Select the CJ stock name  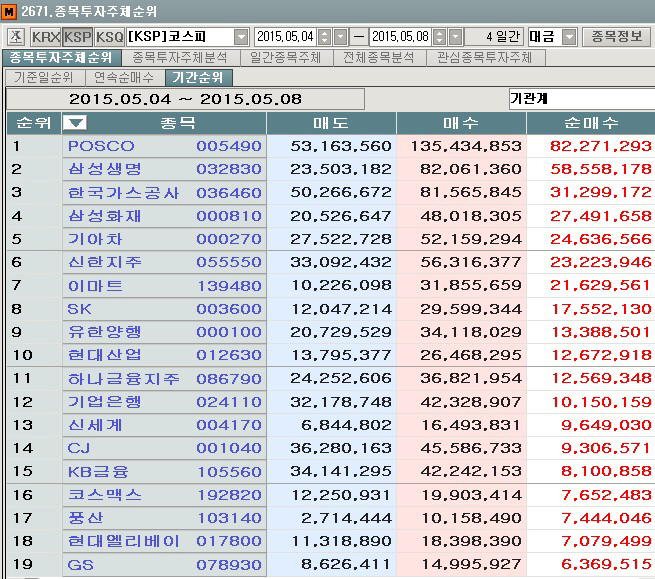point(79,448)
